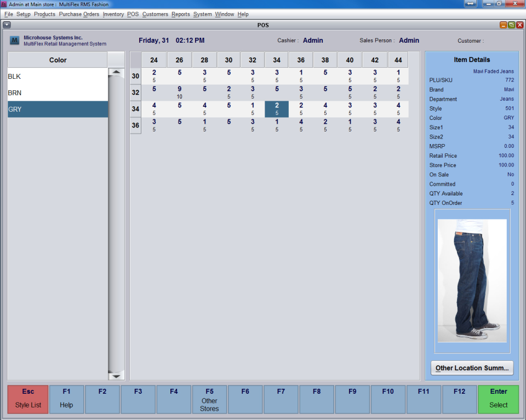Return to Style List with Esc button
This screenshot has width=526, height=420.
pyautogui.click(x=27, y=399)
